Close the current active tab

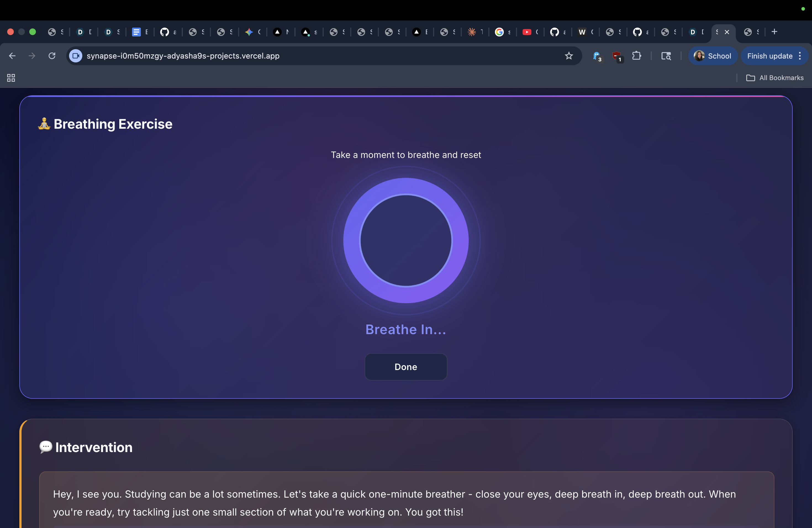(727, 32)
